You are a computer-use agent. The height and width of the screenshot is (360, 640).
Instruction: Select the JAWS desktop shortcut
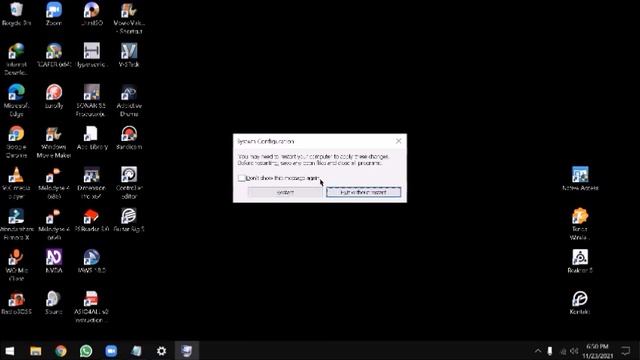[x=91, y=261]
